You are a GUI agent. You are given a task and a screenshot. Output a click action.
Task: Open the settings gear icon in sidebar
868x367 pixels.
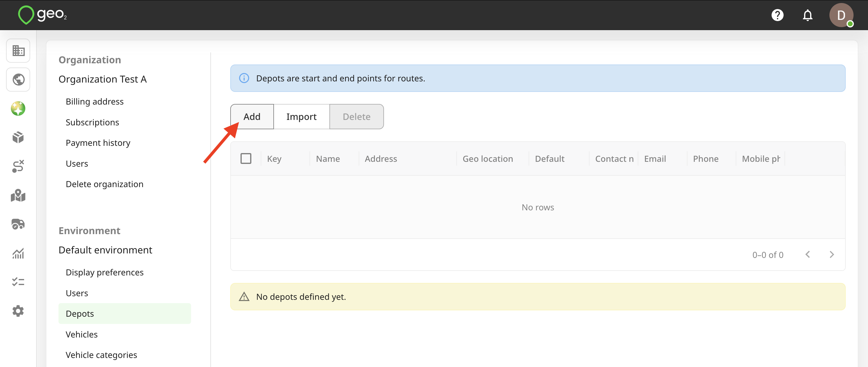(x=18, y=311)
